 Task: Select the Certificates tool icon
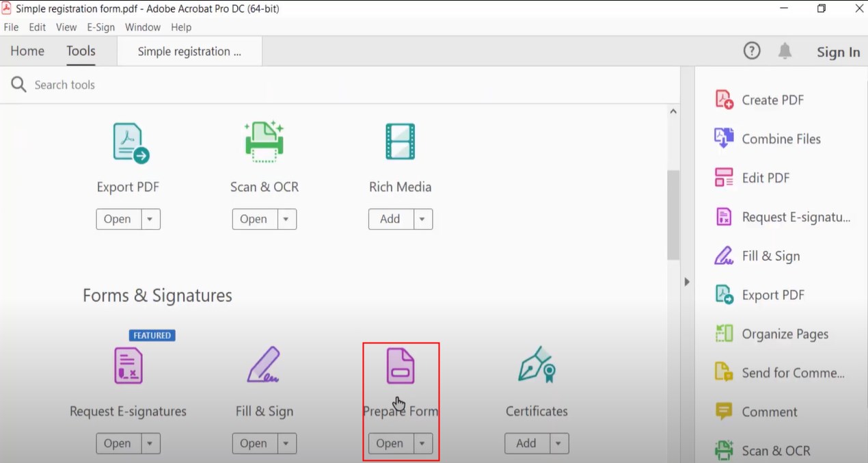click(x=537, y=366)
